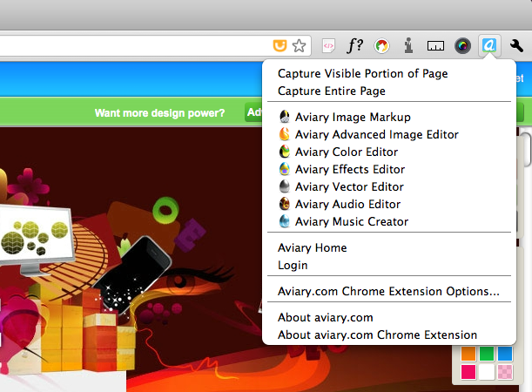Click the camera lens extension icon
The width and height of the screenshot is (532, 392).
[463, 45]
